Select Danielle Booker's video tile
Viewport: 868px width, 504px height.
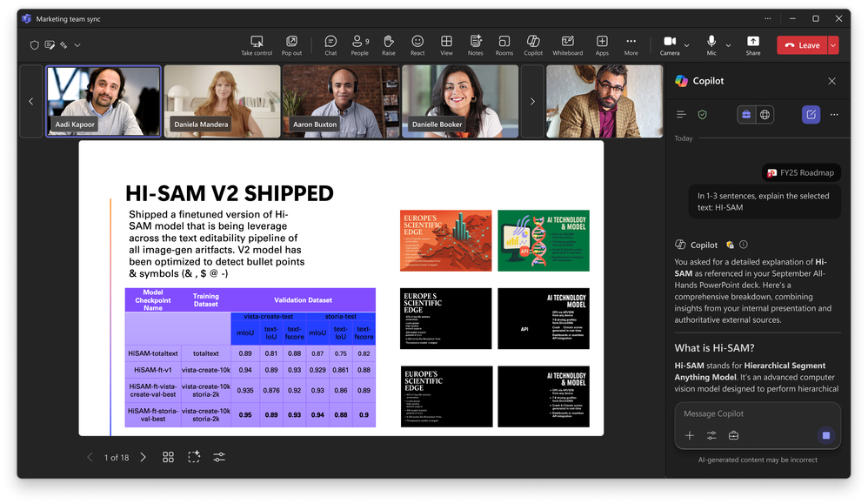[460, 101]
